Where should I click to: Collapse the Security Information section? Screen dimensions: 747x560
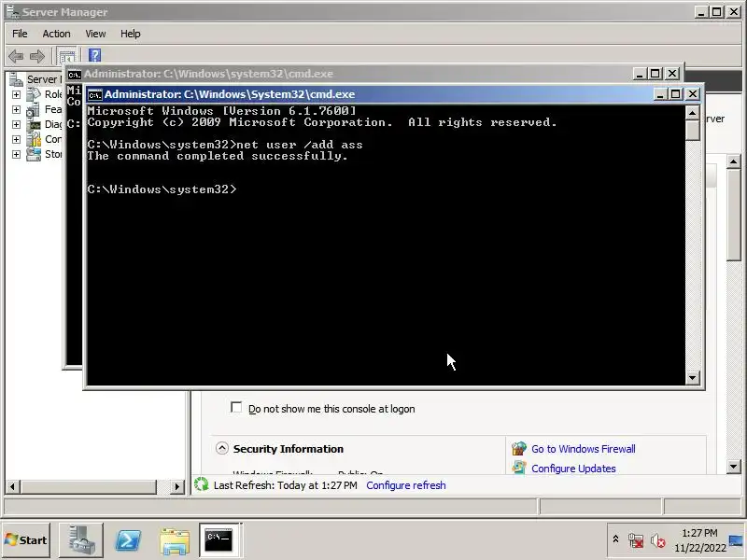[222, 449]
